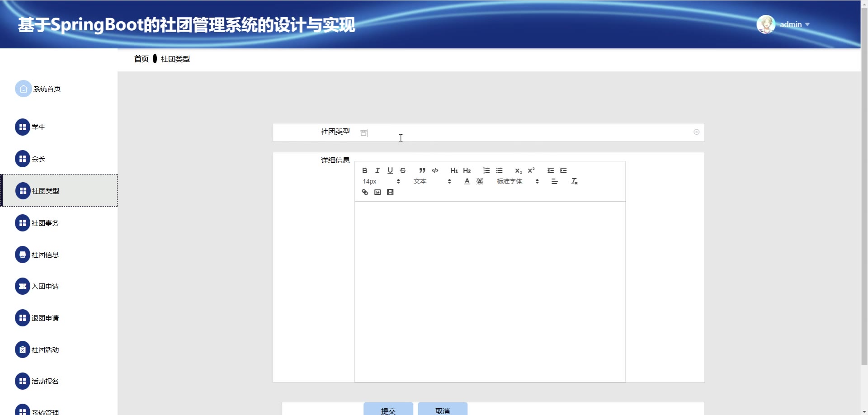868x415 pixels.
Task: Create a numbered ordered list
Action: click(486, 170)
